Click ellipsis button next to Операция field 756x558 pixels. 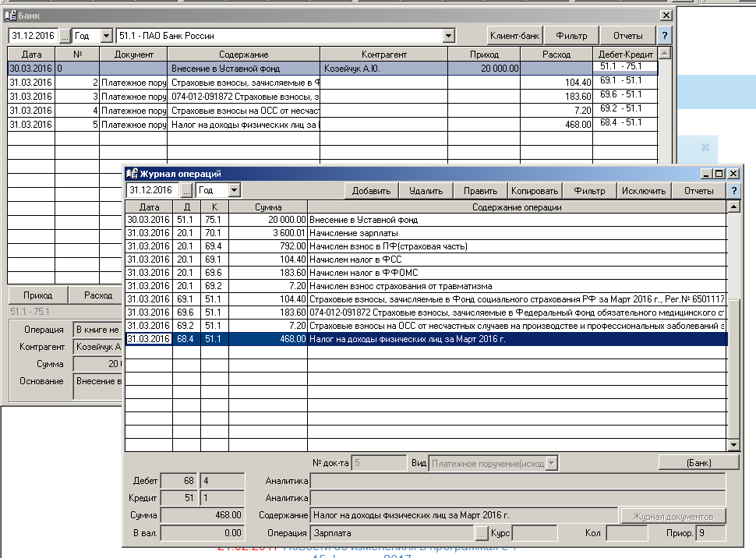482,534
